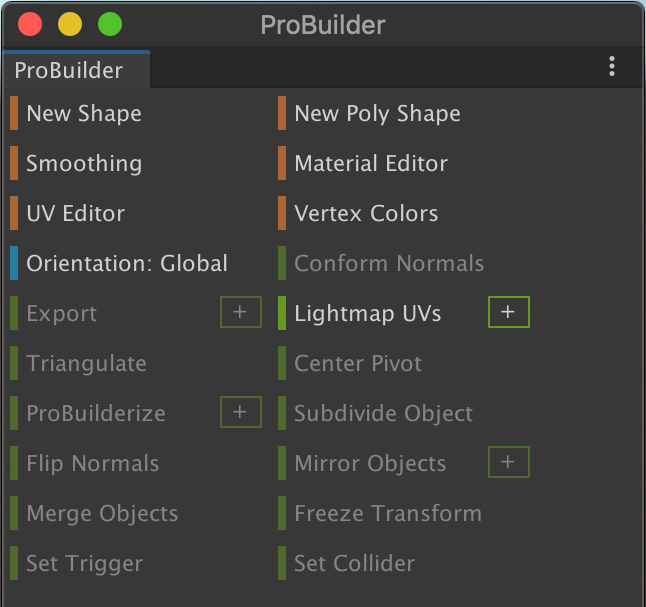Launch the UV Editor window
This screenshot has height=607, width=646.
pos(76,214)
